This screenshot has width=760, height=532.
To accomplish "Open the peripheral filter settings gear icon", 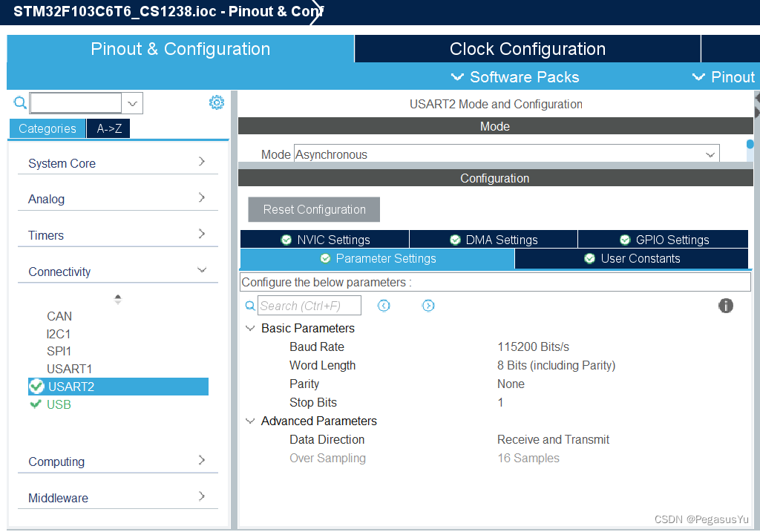I will (216, 102).
